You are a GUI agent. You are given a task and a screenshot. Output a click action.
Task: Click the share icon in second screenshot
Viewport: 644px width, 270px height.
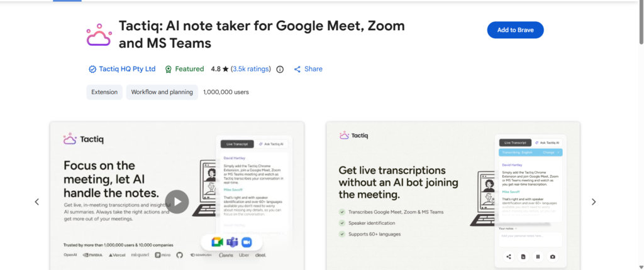coord(508,256)
